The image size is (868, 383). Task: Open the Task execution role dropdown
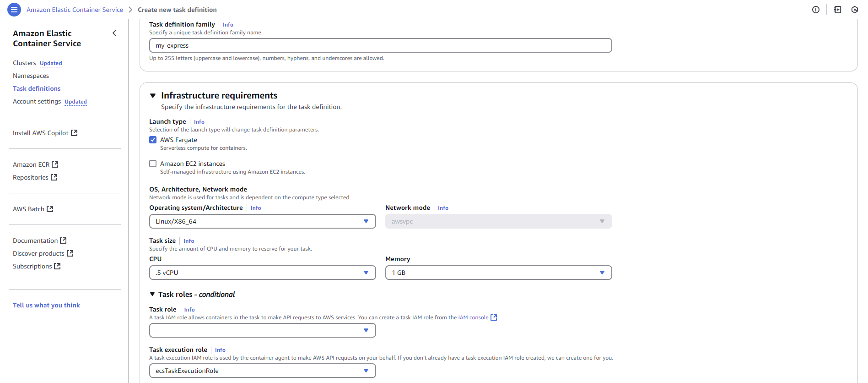click(x=262, y=371)
